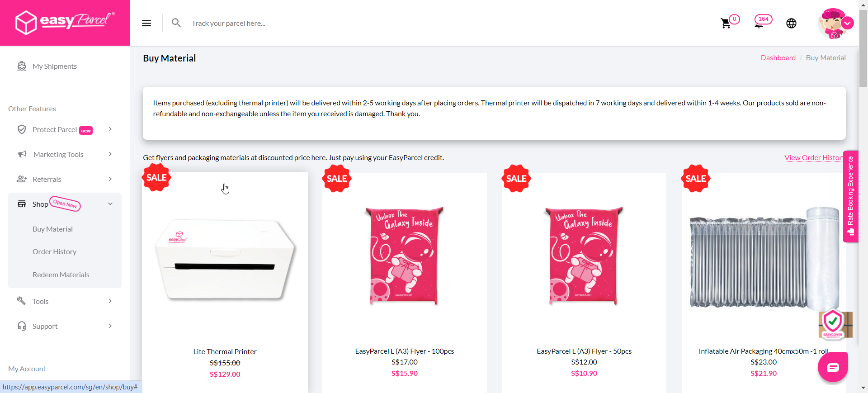Click the EasyCover shield badge

835,324
